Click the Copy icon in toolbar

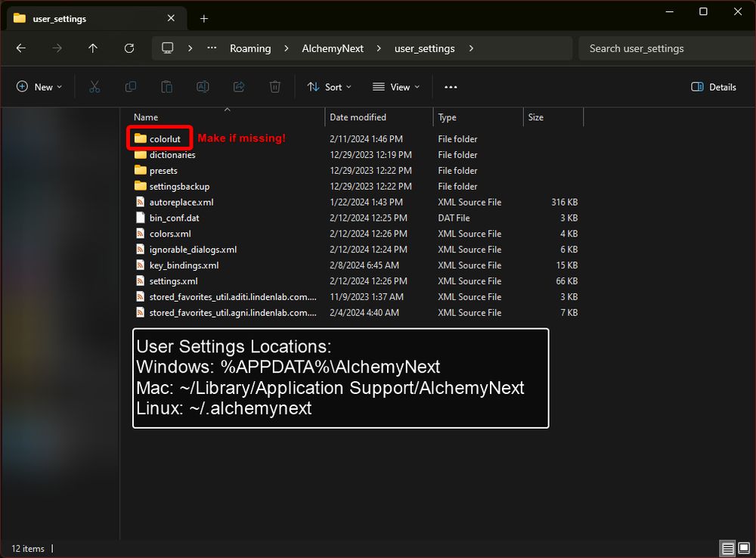(130, 87)
